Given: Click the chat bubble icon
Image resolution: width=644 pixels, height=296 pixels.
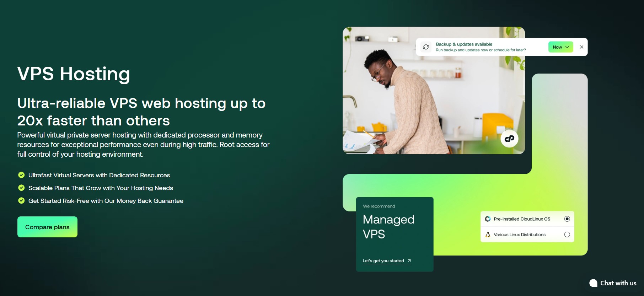Looking at the screenshot, I should pos(593,283).
